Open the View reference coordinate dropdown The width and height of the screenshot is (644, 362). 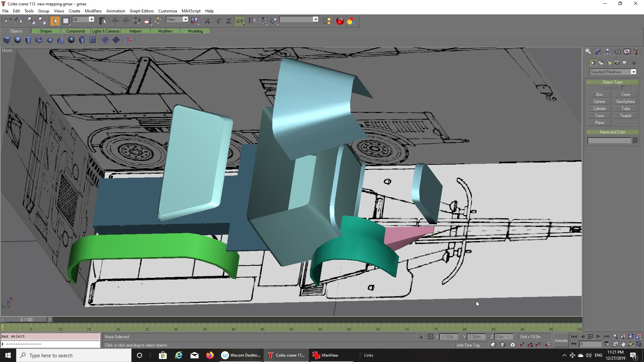coord(185,19)
